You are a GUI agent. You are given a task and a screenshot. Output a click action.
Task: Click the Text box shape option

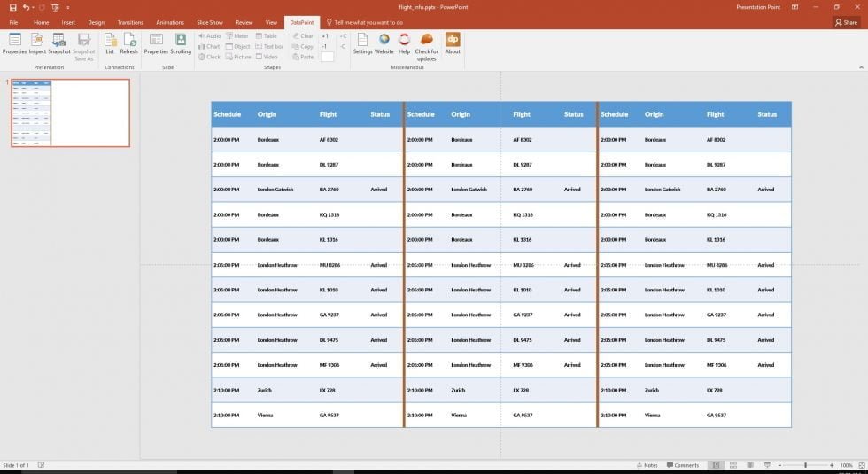click(269, 46)
